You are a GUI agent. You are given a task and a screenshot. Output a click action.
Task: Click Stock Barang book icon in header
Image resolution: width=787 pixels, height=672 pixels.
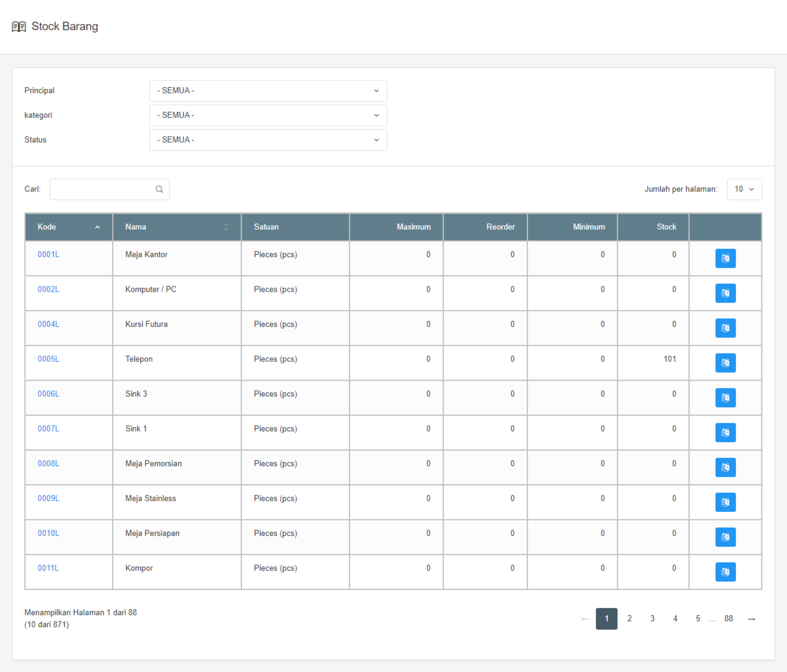(19, 27)
